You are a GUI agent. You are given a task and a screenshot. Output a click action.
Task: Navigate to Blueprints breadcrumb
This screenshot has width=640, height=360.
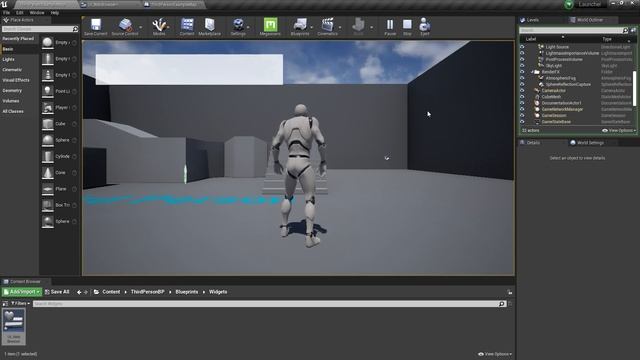[187, 292]
